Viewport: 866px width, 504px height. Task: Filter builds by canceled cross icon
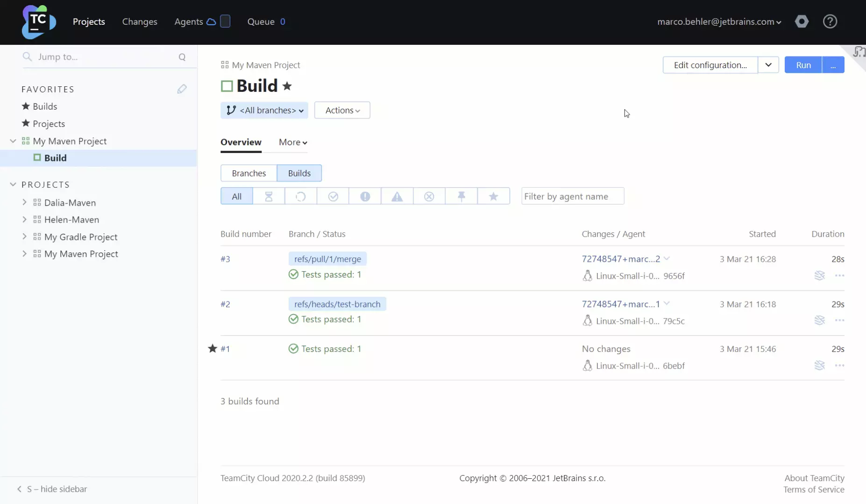[x=429, y=196]
